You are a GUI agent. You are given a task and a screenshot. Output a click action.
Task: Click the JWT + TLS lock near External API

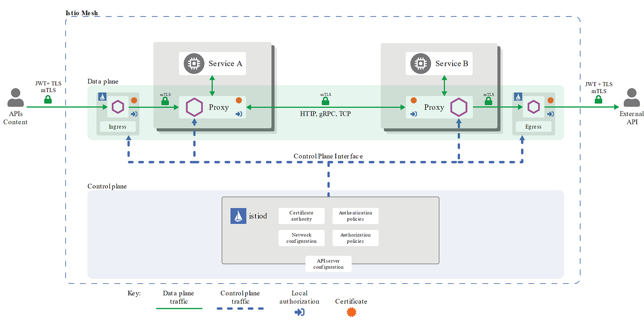coord(598,99)
